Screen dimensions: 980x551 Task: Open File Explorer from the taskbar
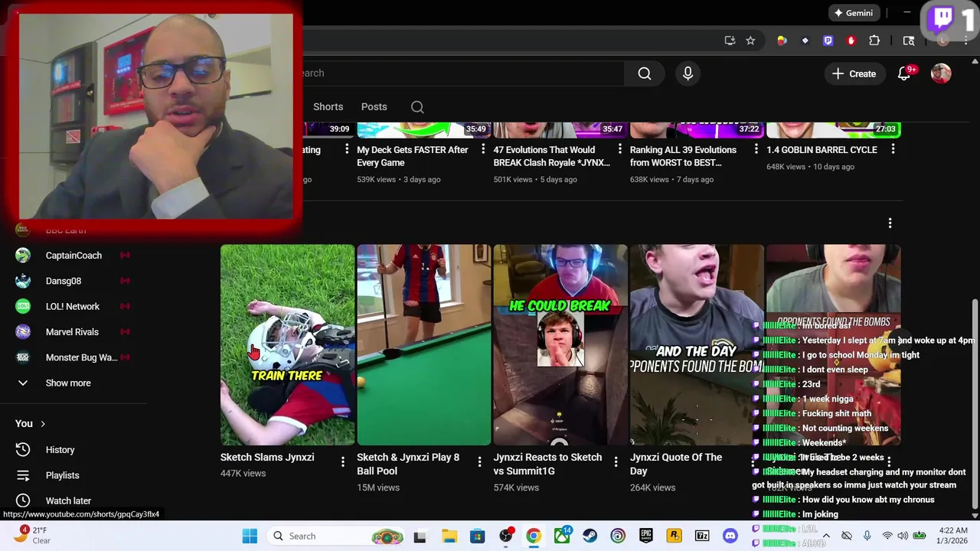tap(449, 536)
